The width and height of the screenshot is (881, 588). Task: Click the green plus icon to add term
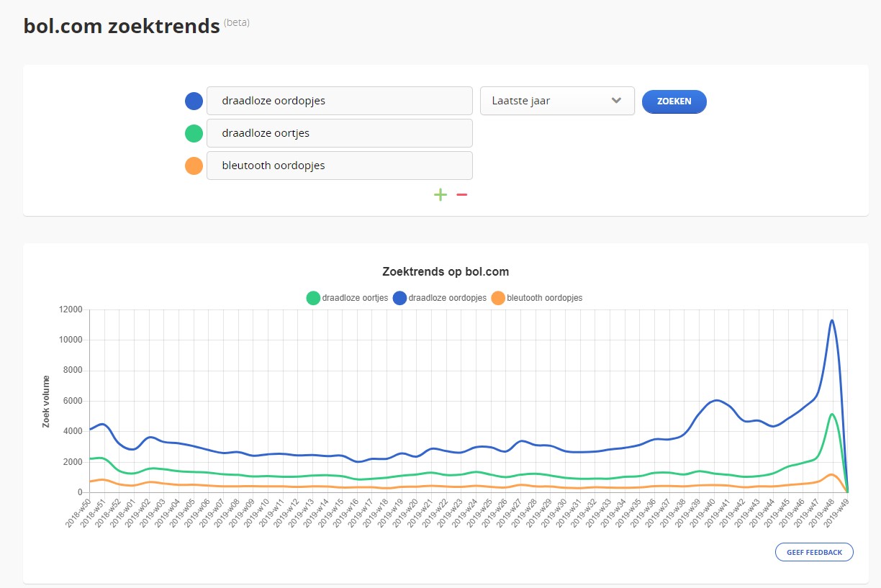click(x=440, y=195)
